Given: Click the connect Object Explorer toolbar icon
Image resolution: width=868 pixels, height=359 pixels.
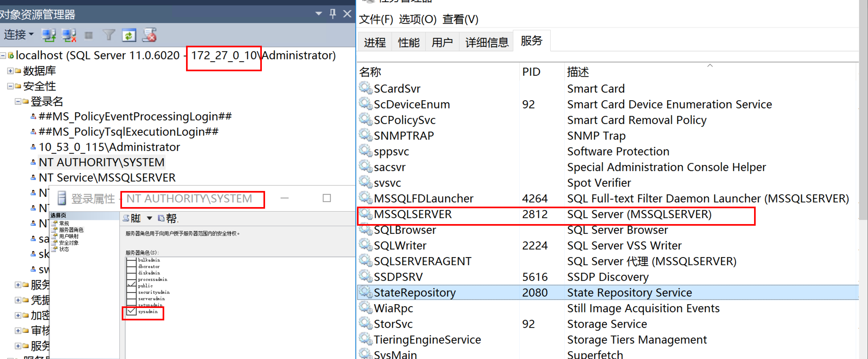Looking at the screenshot, I should (x=48, y=35).
